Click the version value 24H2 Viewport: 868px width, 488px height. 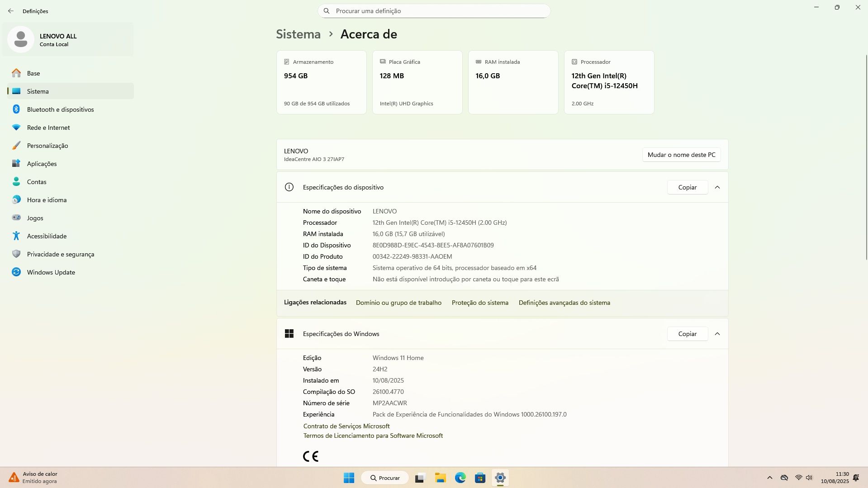click(x=380, y=369)
